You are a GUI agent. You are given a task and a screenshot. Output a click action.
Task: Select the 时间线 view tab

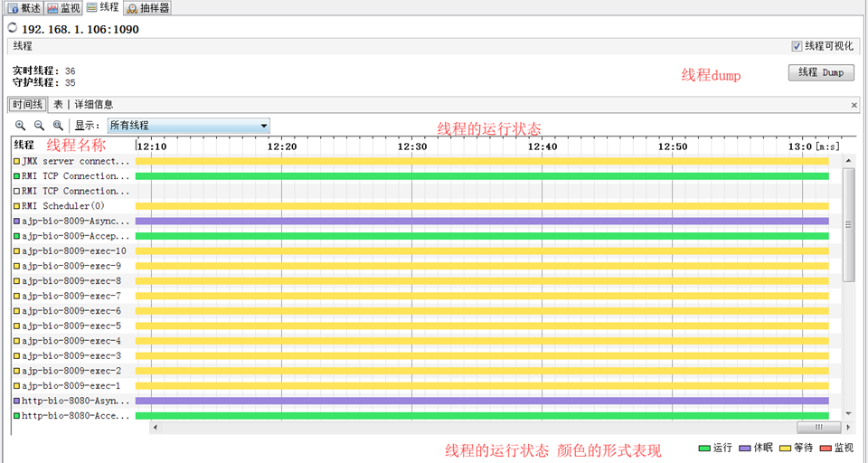tap(28, 104)
